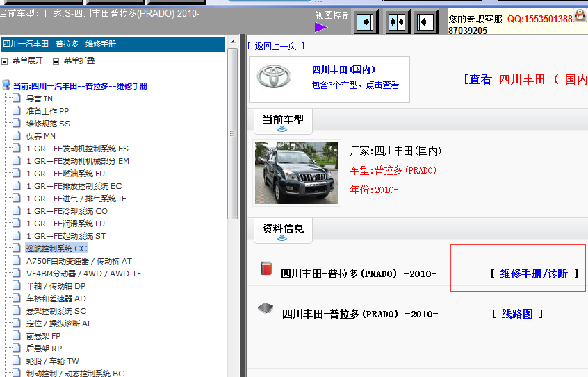Click the page icon beside 维修规范 SS
Image resolution: width=588 pixels, height=377 pixels.
(16, 123)
